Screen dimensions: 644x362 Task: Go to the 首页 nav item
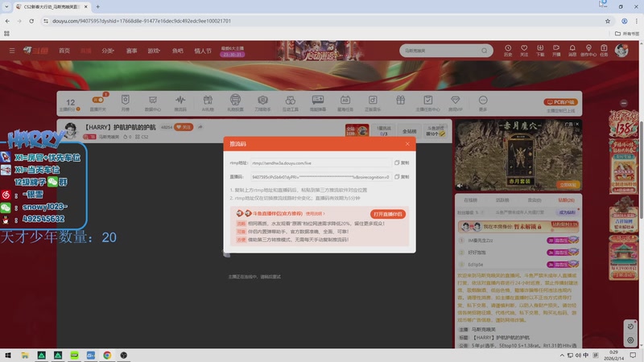pyautogui.click(x=64, y=51)
